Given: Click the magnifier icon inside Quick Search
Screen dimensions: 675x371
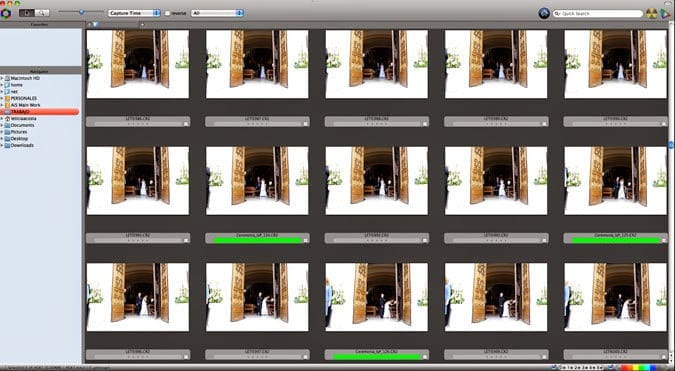Looking at the screenshot, I should point(558,14).
